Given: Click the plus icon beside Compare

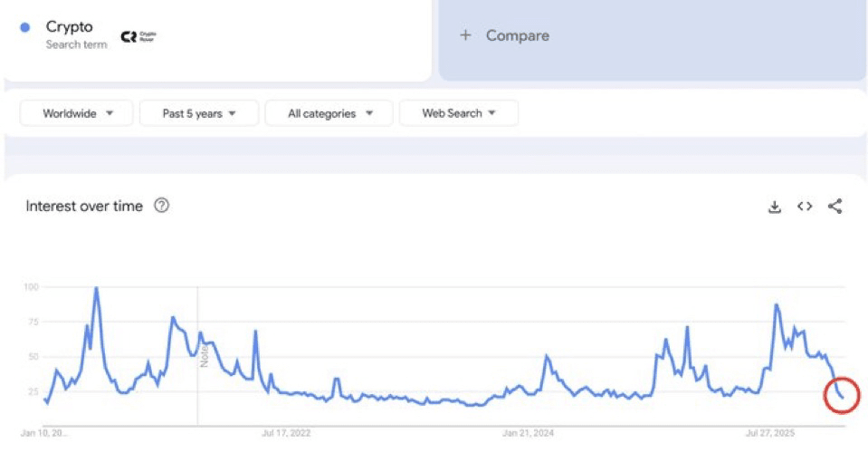Looking at the screenshot, I should coord(465,35).
